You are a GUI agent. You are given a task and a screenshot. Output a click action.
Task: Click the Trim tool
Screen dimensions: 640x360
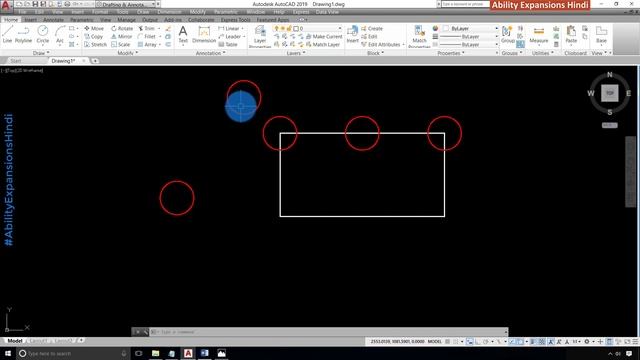pyautogui.click(x=146, y=29)
